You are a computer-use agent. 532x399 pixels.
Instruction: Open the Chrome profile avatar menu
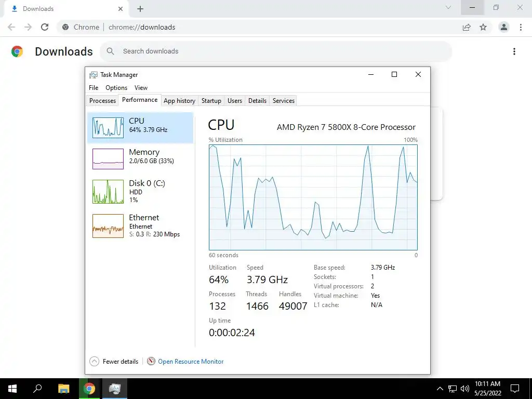(x=504, y=27)
